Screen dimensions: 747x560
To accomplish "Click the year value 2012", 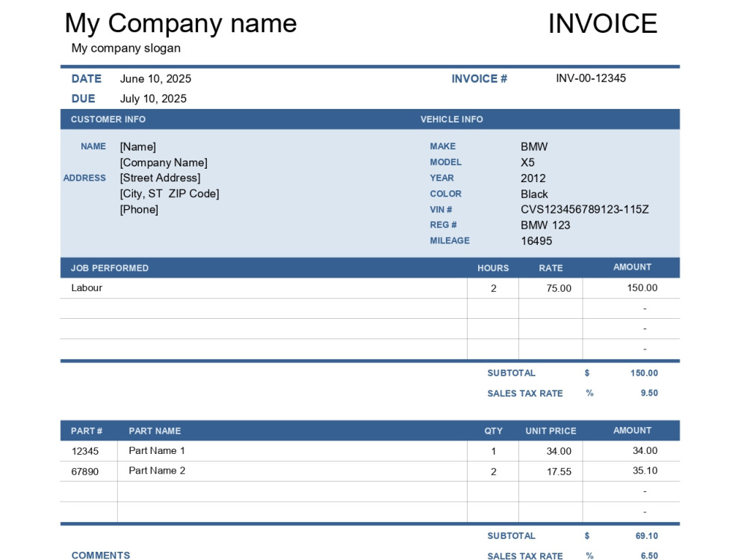I will pyautogui.click(x=533, y=178).
